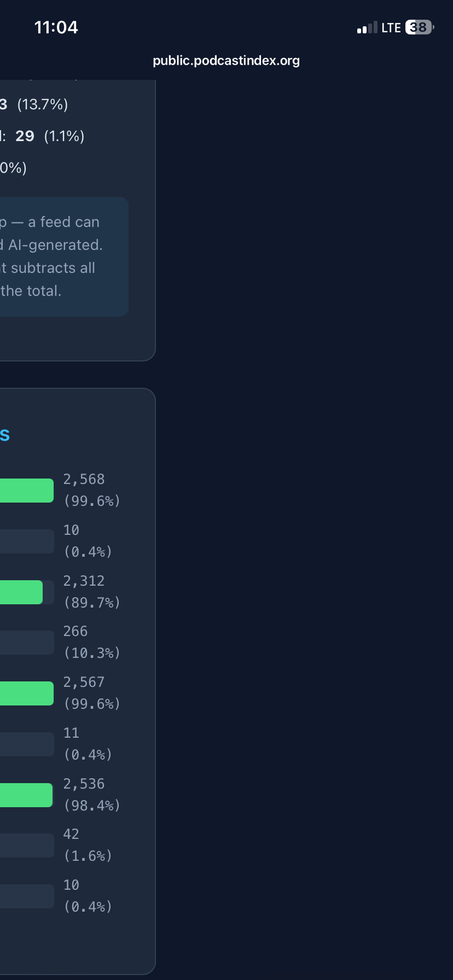Tap the 11:04 clock in status bar
Viewport: 453px width, 980px height.
tap(56, 27)
